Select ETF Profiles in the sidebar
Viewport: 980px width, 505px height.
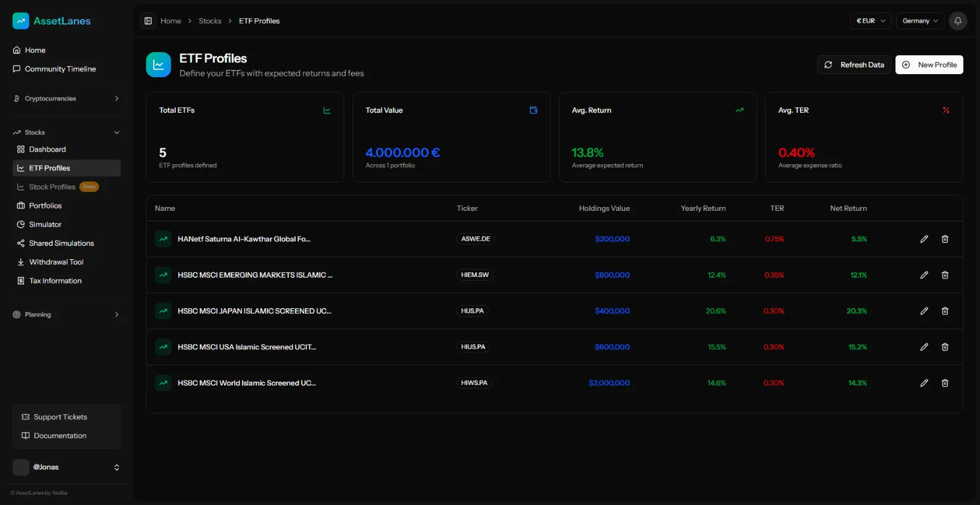[67, 168]
